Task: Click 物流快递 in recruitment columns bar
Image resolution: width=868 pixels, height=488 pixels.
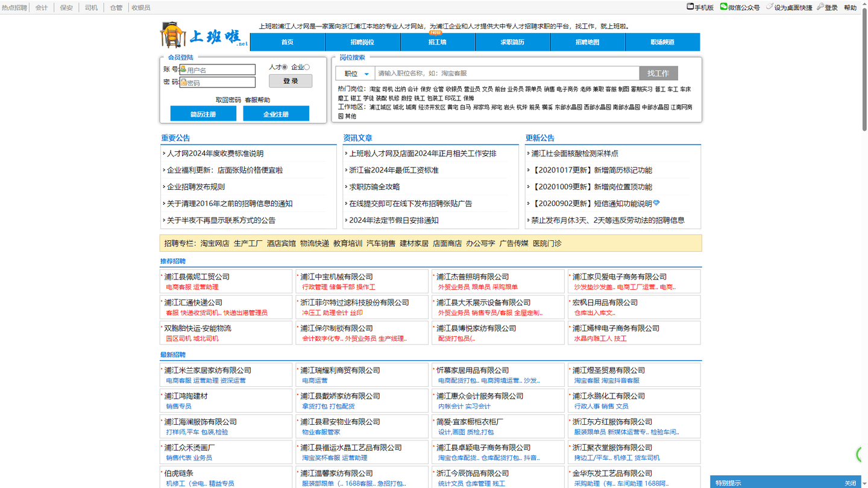Action: click(315, 243)
